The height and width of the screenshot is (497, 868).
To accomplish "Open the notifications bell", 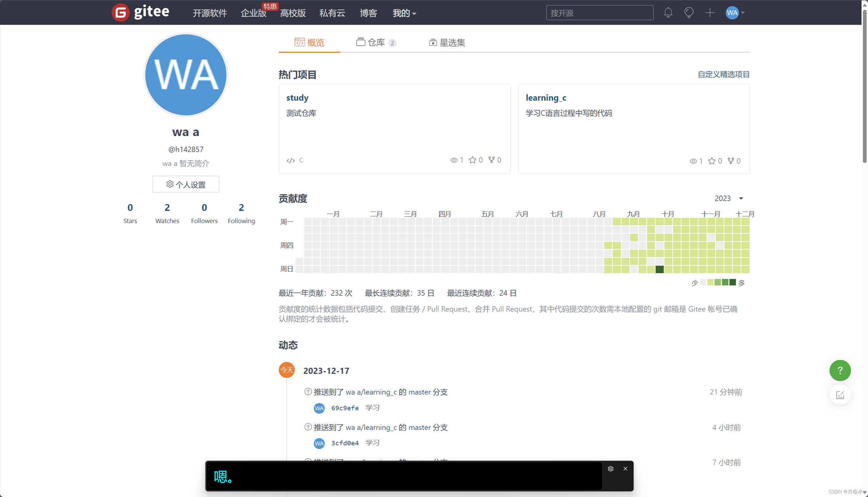I will pos(668,13).
